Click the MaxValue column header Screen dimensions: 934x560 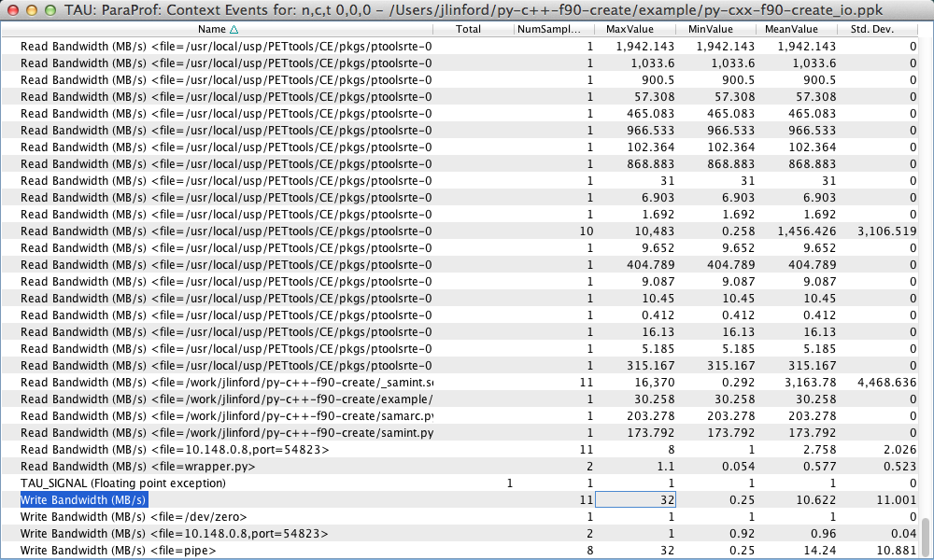(x=636, y=29)
